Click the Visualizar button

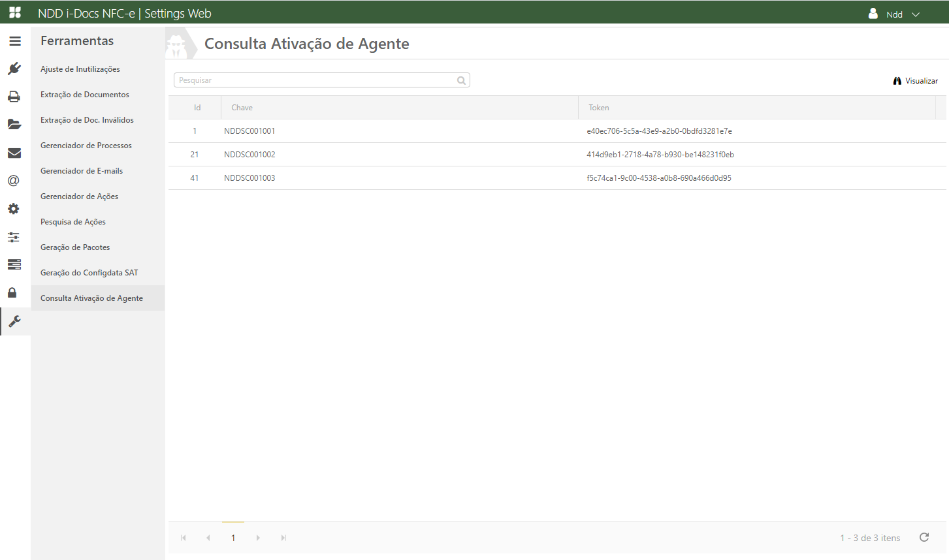tap(916, 81)
